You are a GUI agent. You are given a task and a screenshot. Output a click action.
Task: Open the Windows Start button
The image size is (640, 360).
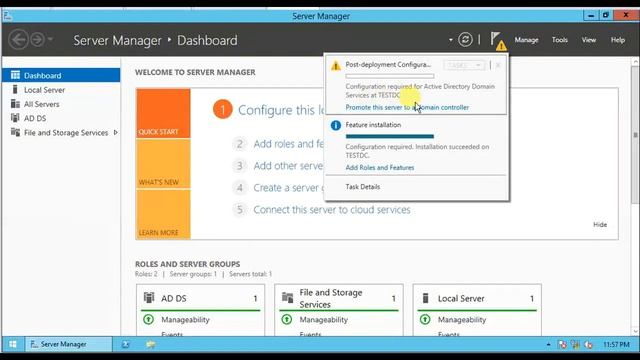(13, 344)
